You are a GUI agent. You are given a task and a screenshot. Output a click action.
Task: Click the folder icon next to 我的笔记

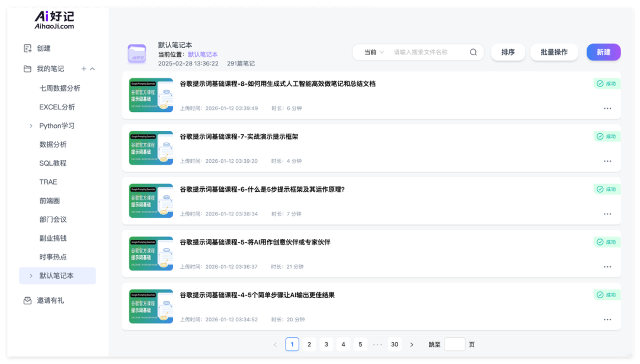point(26,68)
